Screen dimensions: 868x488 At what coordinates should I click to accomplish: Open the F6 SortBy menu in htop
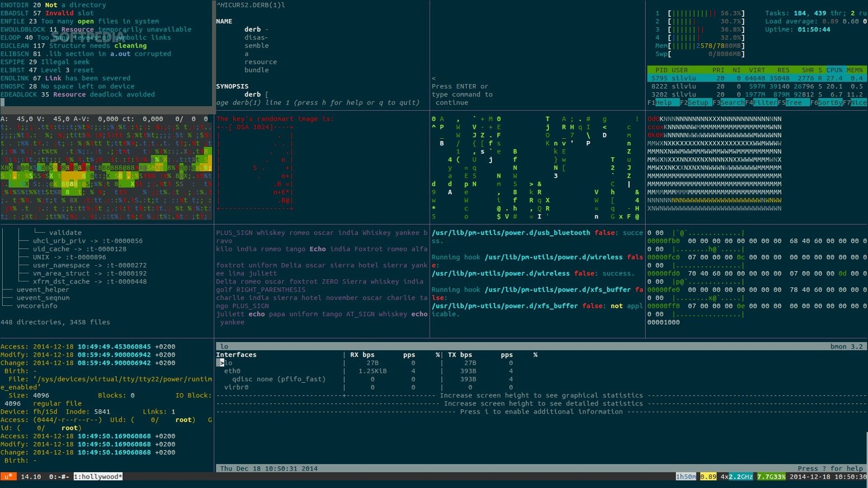click(x=829, y=102)
